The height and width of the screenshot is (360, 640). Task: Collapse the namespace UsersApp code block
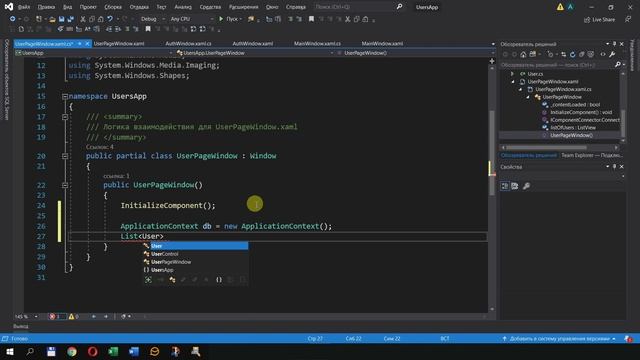[x=65, y=96]
